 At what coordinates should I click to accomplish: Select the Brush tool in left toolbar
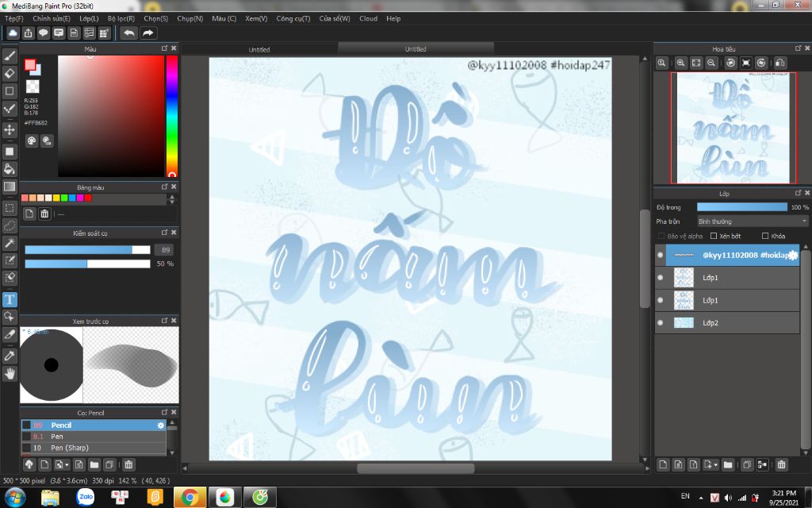pyautogui.click(x=10, y=56)
